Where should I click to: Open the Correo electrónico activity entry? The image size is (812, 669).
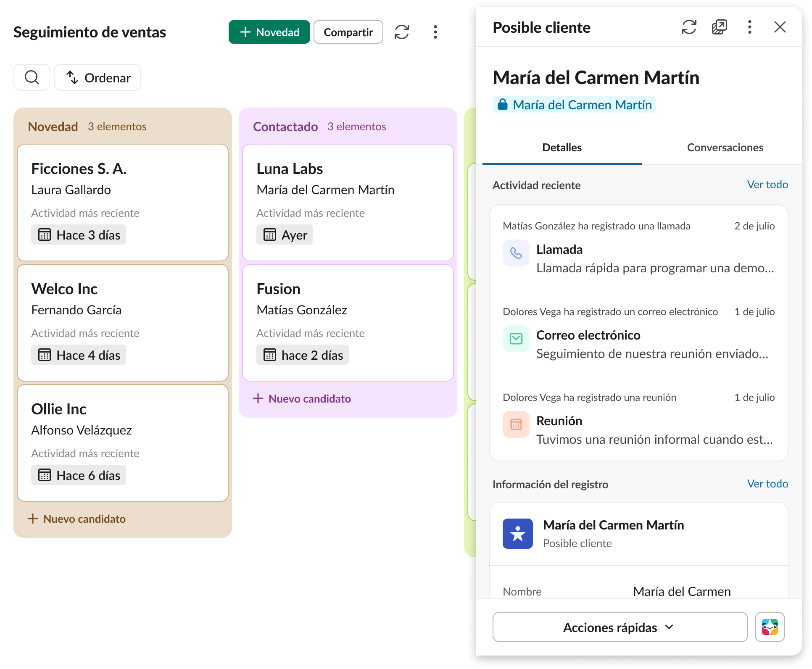(639, 335)
